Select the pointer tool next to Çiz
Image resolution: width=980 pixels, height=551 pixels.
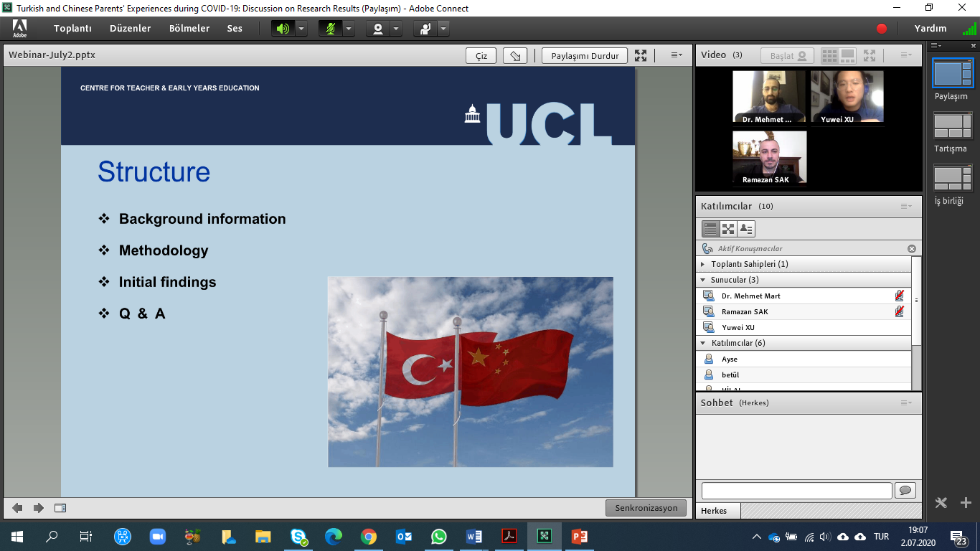pyautogui.click(x=515, y=56)
